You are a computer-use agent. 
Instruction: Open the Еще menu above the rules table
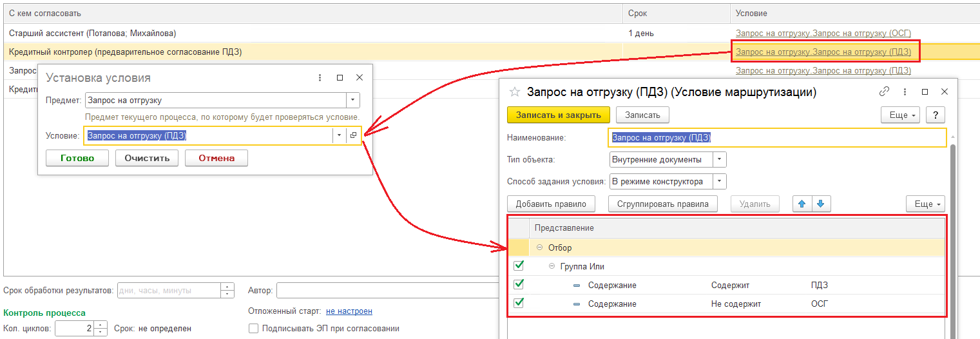(x=925, y=204)
